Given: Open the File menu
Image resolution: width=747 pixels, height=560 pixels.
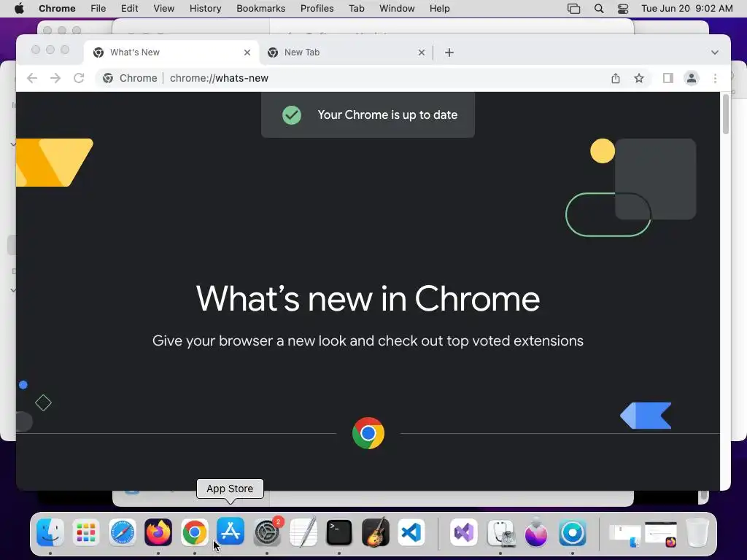Looking at the screenshot, I should click(x=98, y=9).
